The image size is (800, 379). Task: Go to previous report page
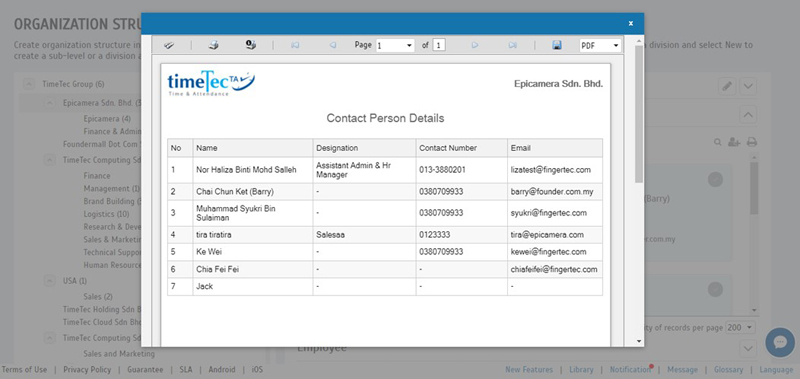click(x=333, y=45)
